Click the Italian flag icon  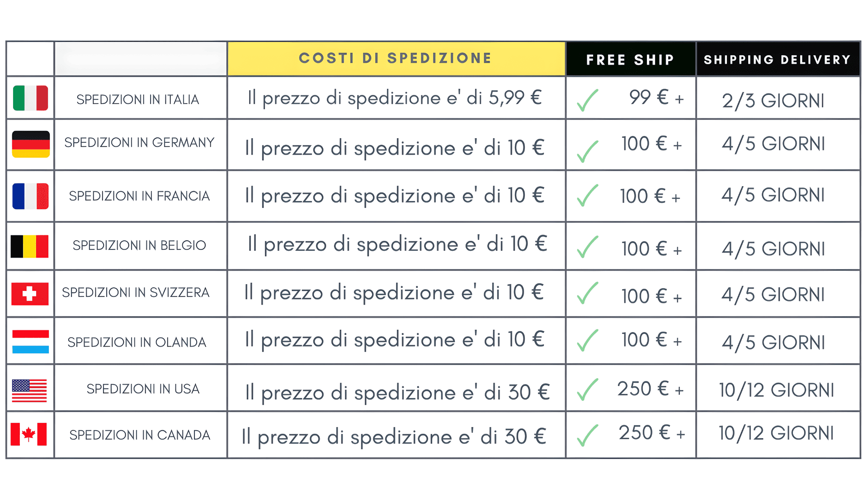30,98
